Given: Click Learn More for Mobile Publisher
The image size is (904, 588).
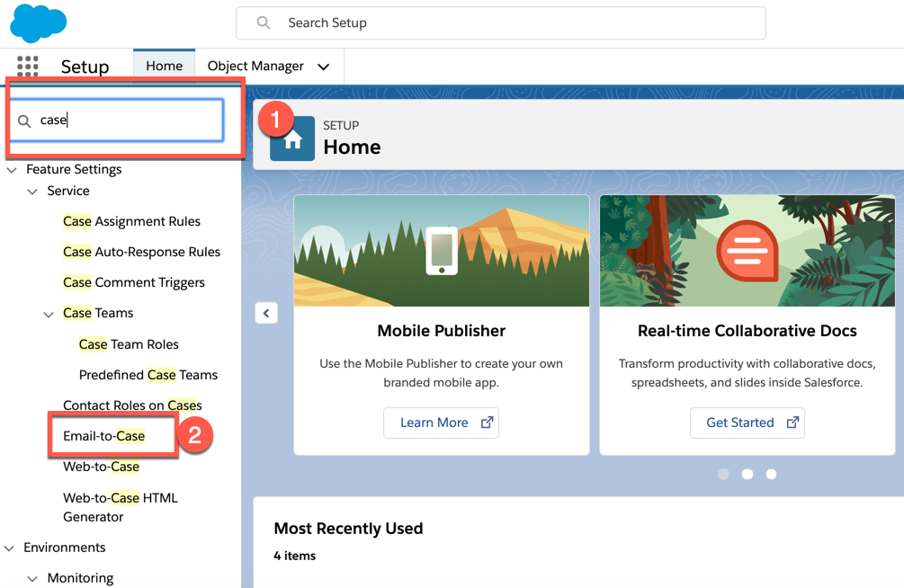Looking at the screenshot, I should click(433, 423).
